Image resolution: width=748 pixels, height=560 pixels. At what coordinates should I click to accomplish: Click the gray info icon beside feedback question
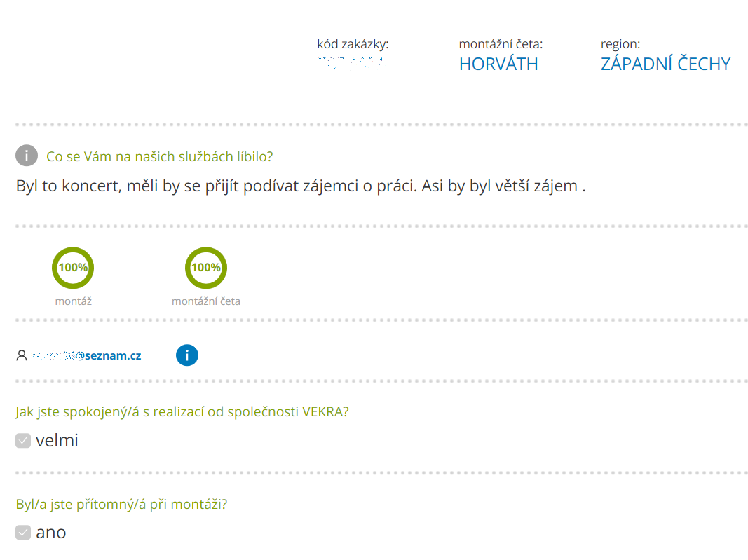tap(27, 156)
